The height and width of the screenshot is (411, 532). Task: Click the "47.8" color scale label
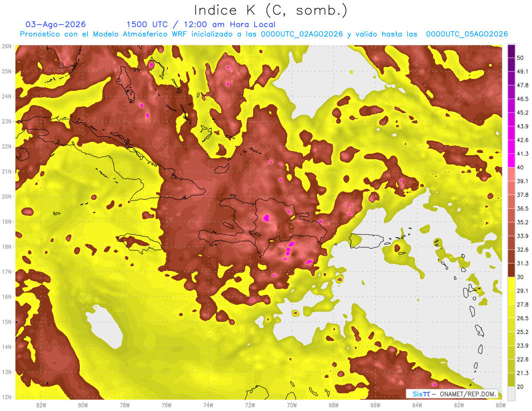(x=522, y=85)
